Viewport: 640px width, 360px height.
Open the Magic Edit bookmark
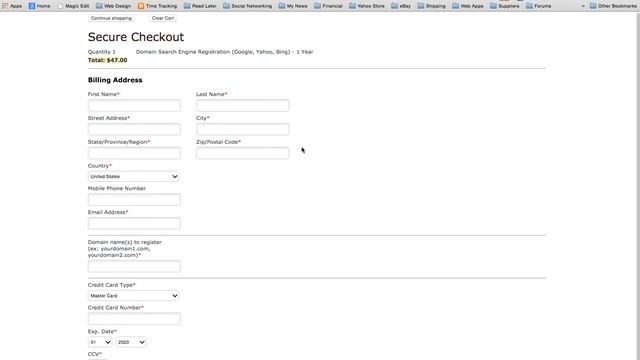coord(73,6)
